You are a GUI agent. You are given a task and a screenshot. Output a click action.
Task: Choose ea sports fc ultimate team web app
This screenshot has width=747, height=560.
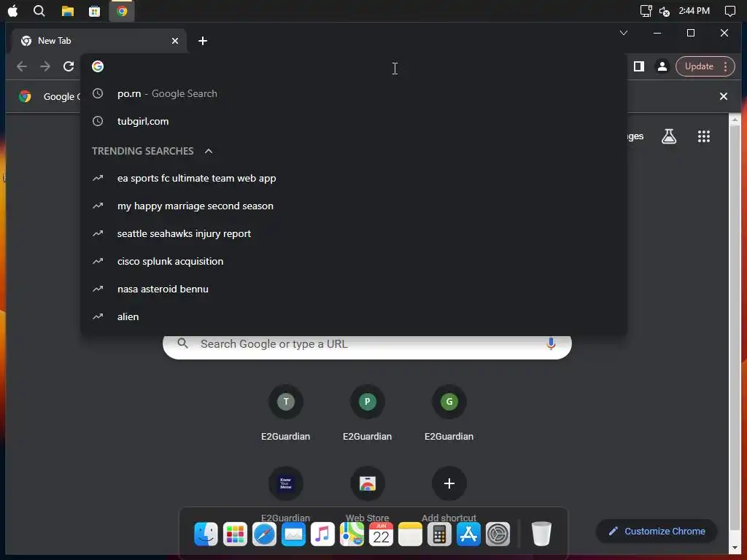[x=354, y=179]
